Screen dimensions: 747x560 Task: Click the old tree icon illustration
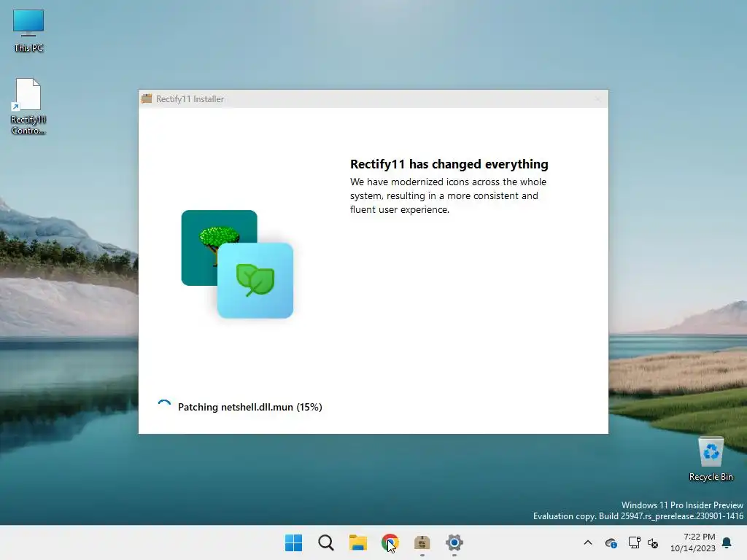(219, 248)
